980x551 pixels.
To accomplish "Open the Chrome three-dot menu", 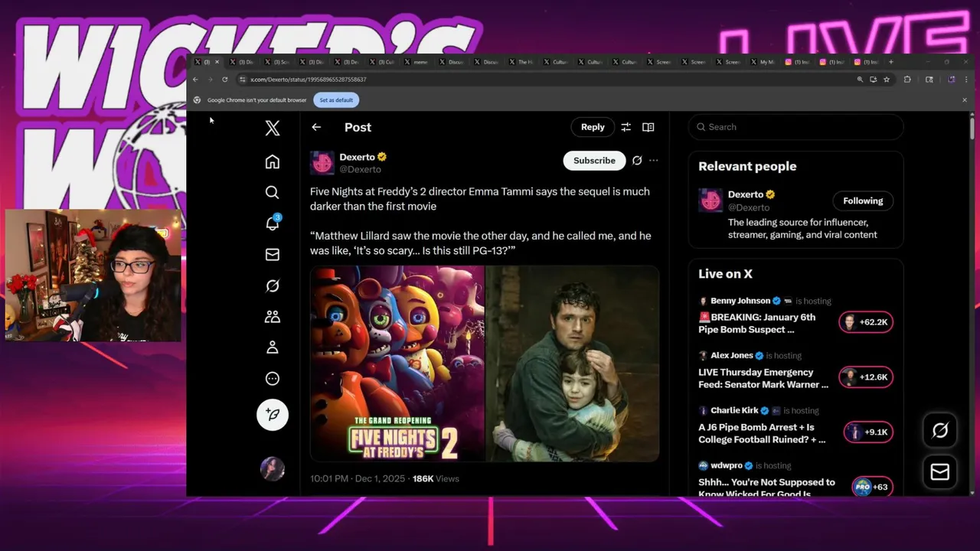I will (965, 80).
